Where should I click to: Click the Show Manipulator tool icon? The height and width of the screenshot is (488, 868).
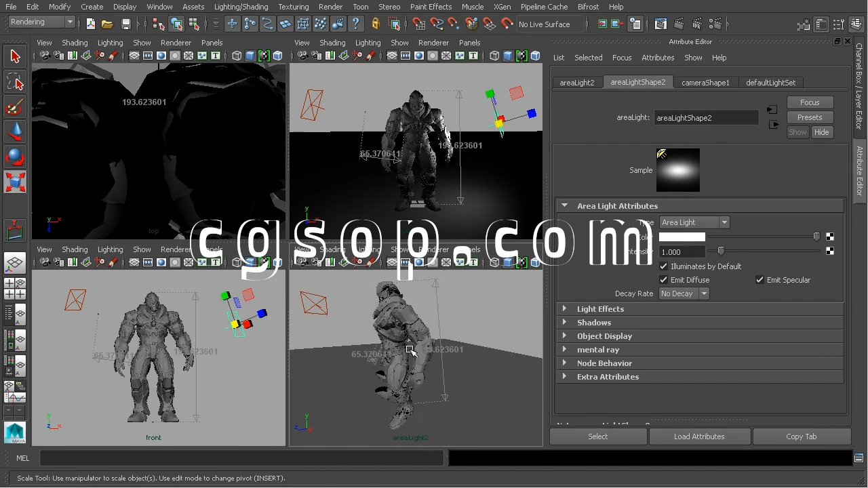click(15, 231)
